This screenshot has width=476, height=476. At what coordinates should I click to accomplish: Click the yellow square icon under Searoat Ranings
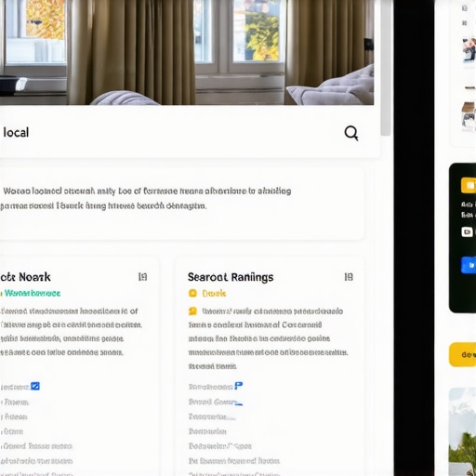tap(192, 293)
